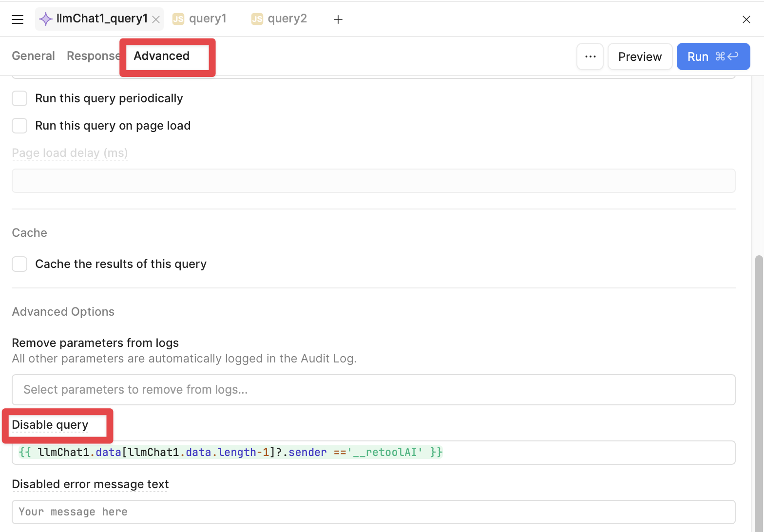Screen dimensions: 764x532
Task: Click the JS icon of query2
Action: [x=257, y=19]
